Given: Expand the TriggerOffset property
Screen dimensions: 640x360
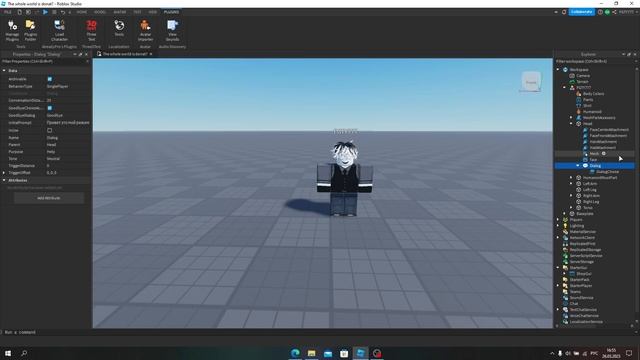Looking at the screenshot, I should pyautogui.click(x=4, y=173).
